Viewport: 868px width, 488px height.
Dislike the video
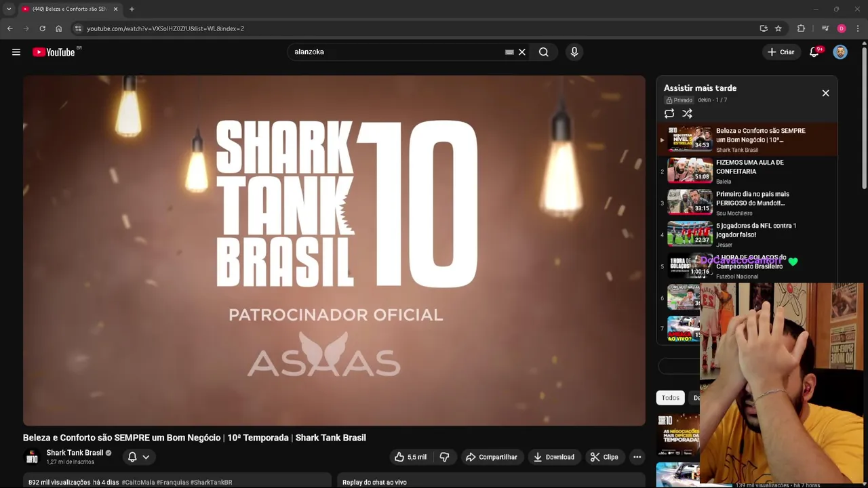click(x=444, y=457)
